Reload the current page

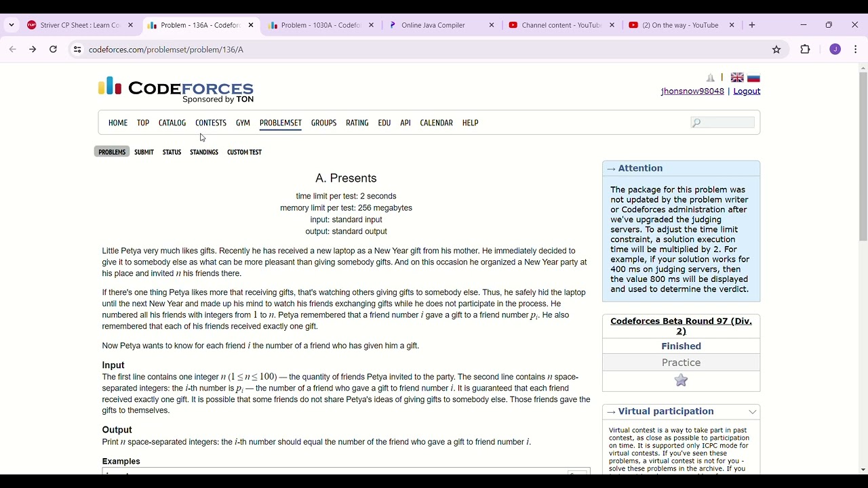coord(53,49)
